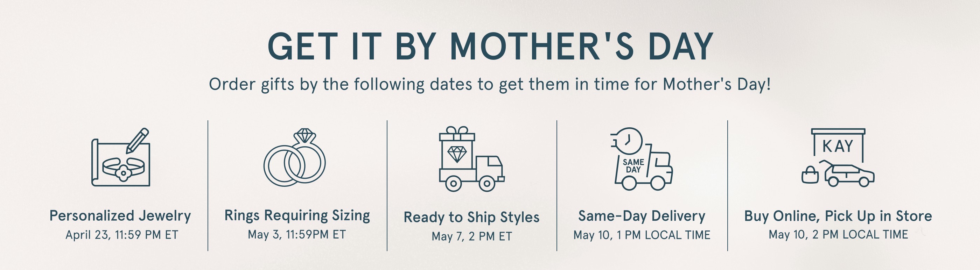This screenshot has width=980, height=270.
Task: Open the Personalized Jewelry link
Action: tap(120, 216)
